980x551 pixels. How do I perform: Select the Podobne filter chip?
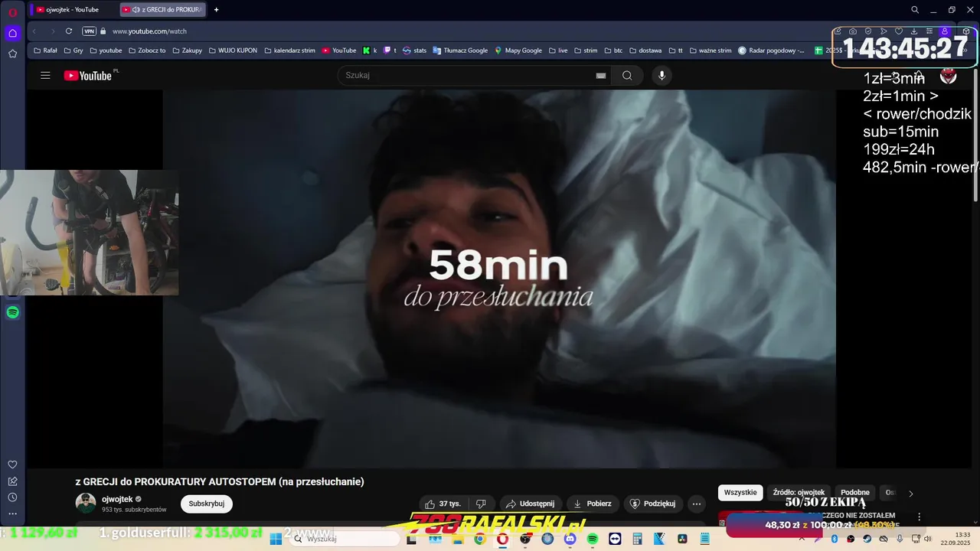pyautogui.click(x=855, y=493)
